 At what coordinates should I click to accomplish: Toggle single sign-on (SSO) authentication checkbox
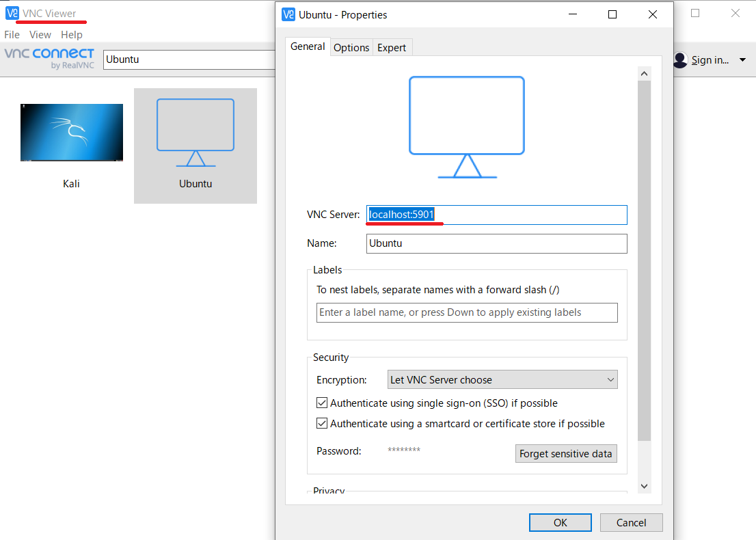pyautogui.click(x=322, y=403)
